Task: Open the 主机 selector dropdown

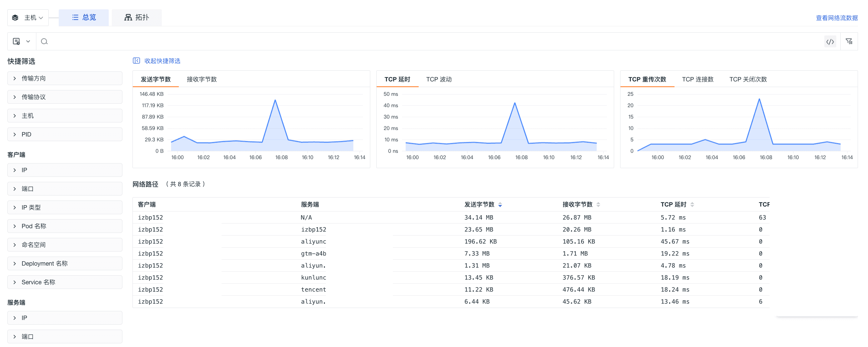Action: 28,18
